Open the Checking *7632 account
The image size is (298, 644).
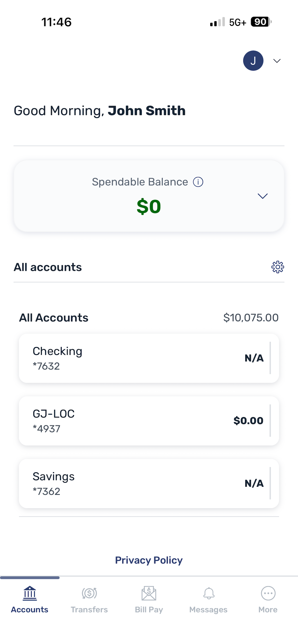pos(149,358)
